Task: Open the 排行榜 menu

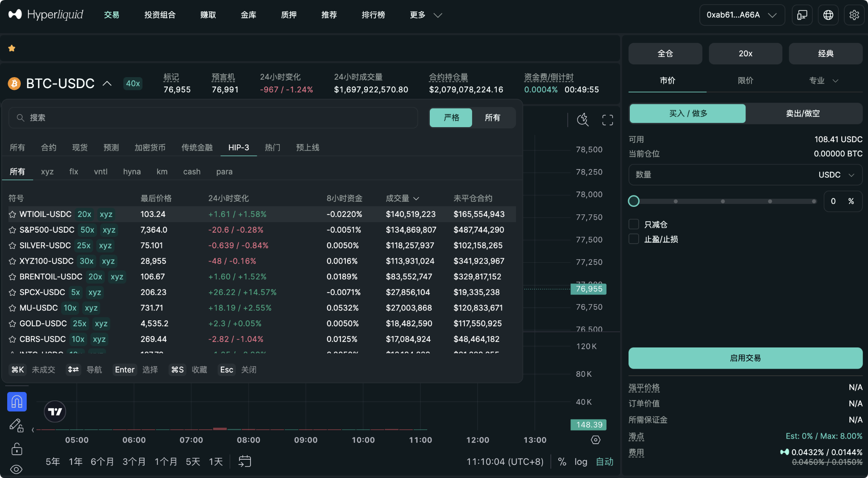Action: tap(373, 15)
